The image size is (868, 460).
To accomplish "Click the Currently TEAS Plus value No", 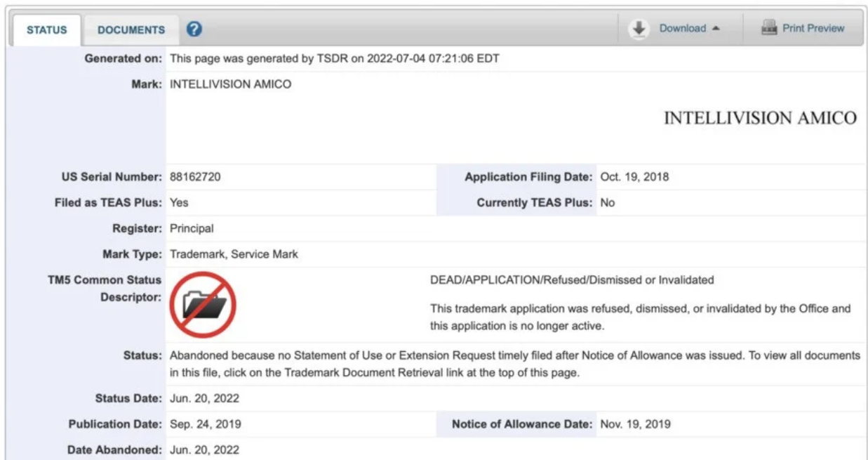I will [x=608, y=203].
